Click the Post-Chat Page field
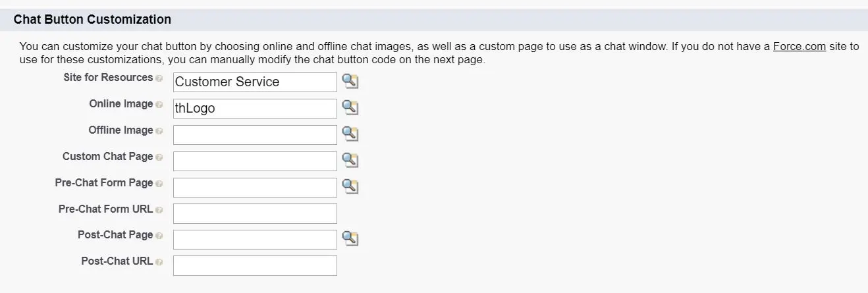 pyautogui.click(x=255, y=240)
